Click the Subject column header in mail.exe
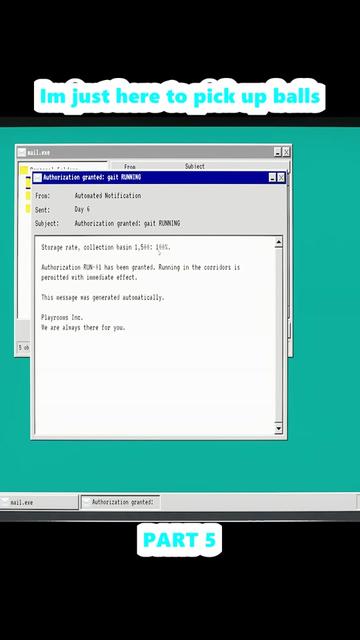 (x=195, y=166)
